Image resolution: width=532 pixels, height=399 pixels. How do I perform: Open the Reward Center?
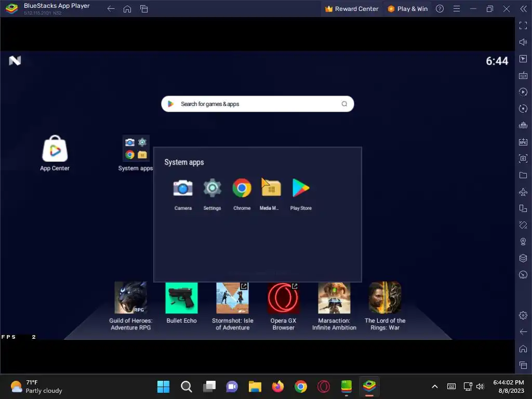point(352,9)
